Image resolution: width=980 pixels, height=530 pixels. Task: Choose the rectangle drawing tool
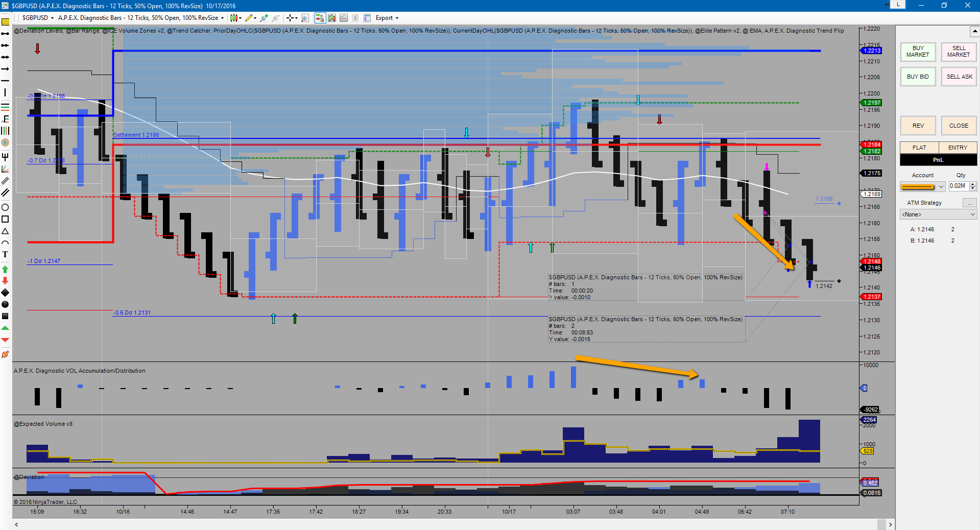point(5,219)
